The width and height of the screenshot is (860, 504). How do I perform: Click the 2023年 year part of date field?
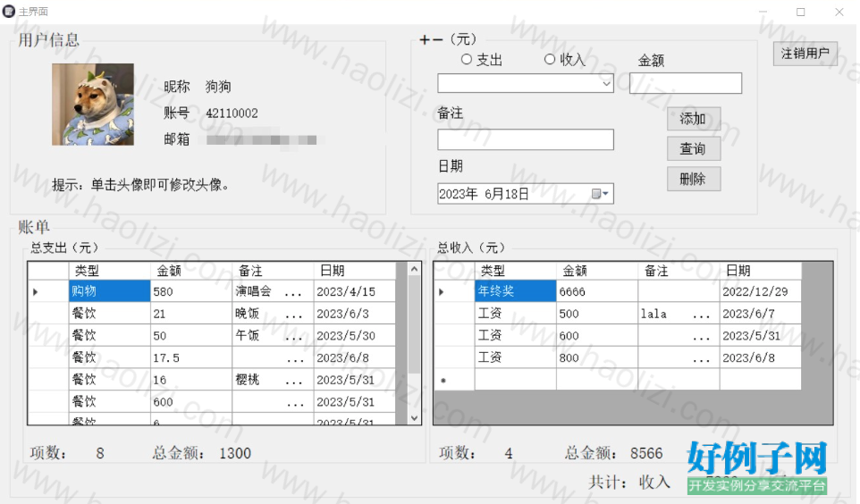point(458,194)
